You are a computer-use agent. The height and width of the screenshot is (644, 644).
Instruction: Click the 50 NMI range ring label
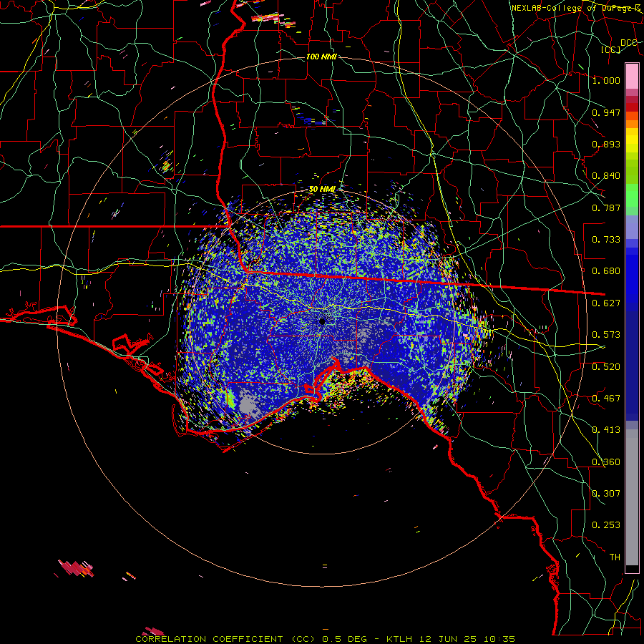[x=322, y=189]
